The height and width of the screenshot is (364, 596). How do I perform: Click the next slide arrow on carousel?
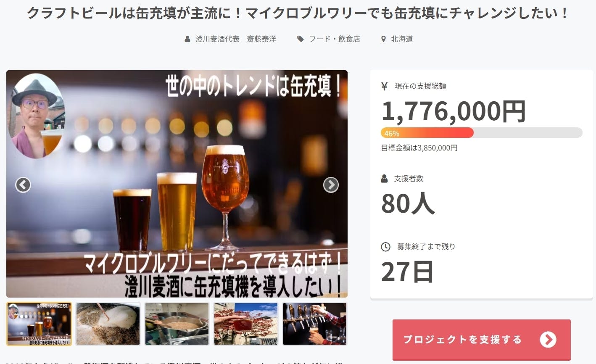tap(331, 185)
